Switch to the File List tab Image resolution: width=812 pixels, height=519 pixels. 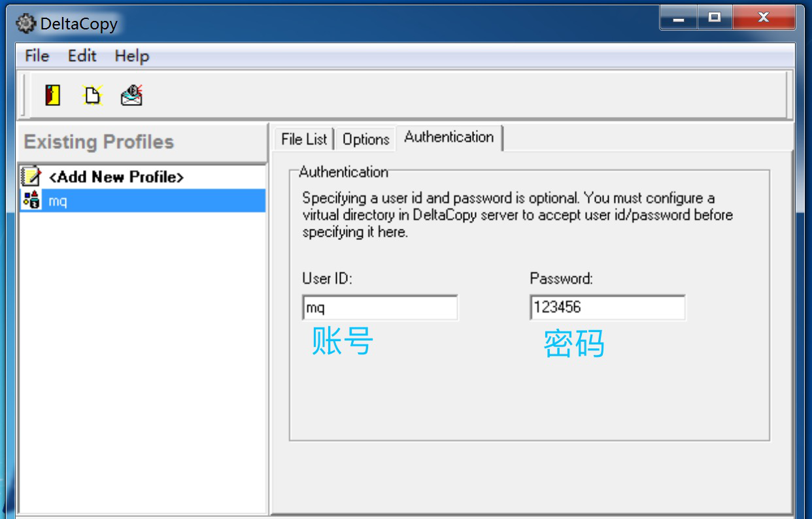click(x=304, y=139)
